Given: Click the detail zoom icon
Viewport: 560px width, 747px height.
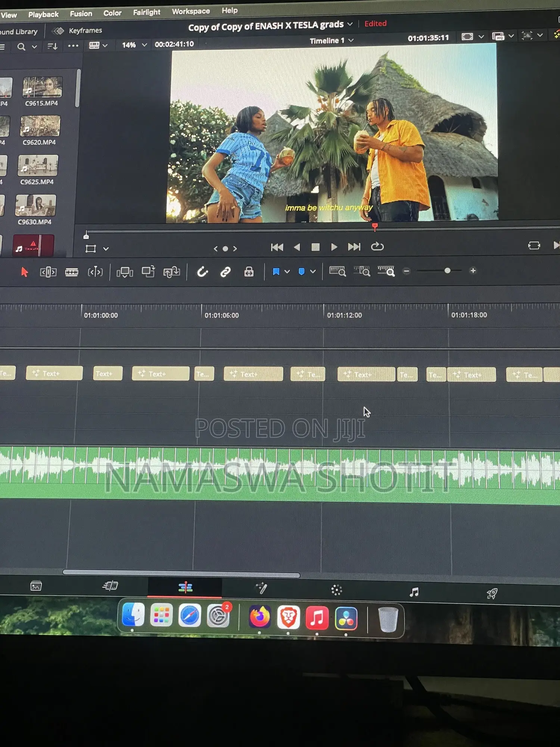Looking at the screenshot, I should tap(362, 271).
